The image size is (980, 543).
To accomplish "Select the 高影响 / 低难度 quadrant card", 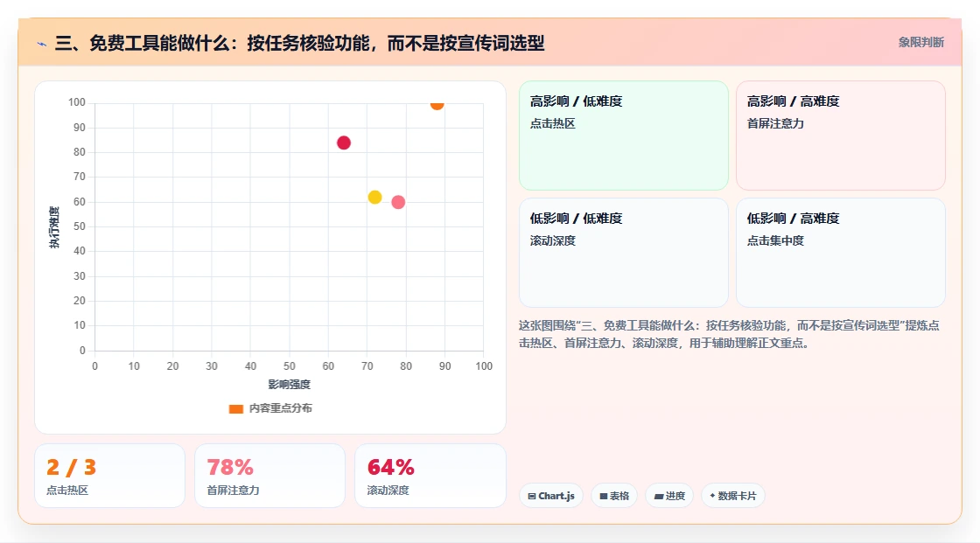I will point(624,135).
